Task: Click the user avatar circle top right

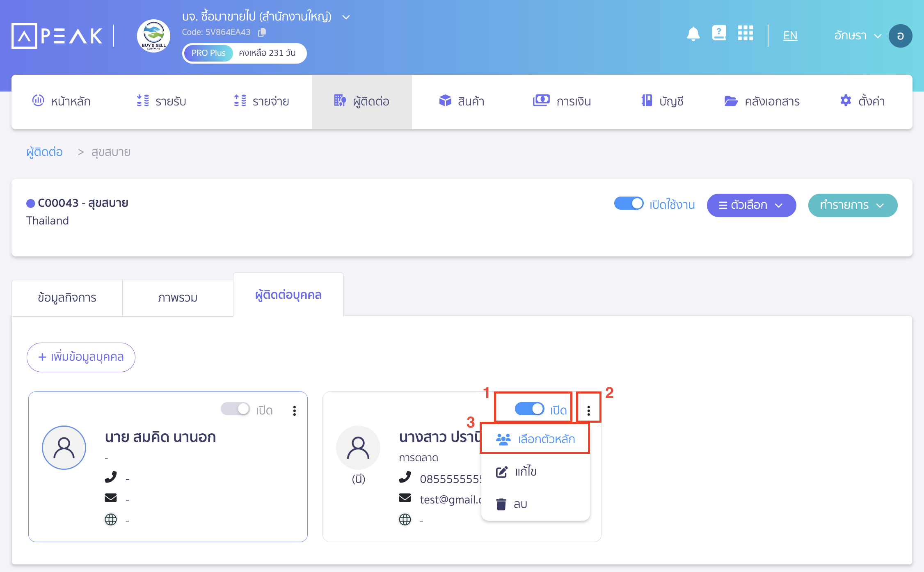Action: pyautogui.click(x=900, y=35)
